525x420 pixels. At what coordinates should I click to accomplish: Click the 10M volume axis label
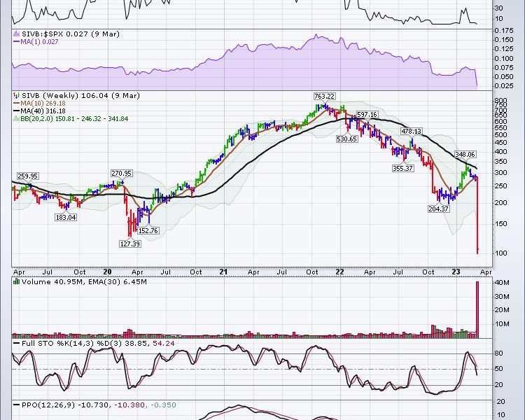point(502,324)
